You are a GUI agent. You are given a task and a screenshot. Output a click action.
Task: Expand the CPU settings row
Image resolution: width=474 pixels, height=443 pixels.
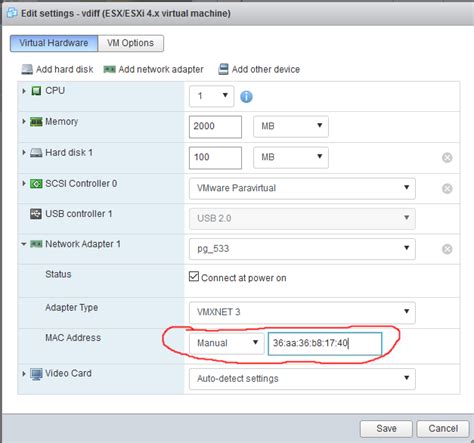tap(24, 91)
